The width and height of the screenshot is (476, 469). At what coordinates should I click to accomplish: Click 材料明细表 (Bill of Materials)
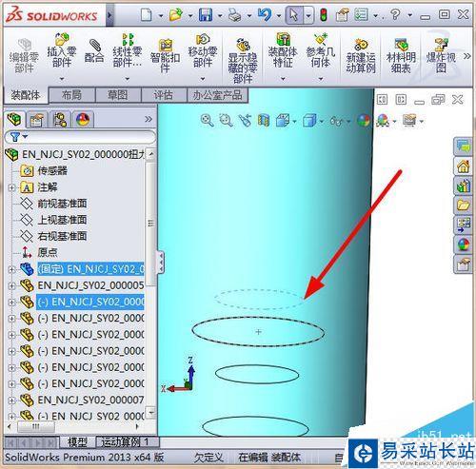(401, 55)
